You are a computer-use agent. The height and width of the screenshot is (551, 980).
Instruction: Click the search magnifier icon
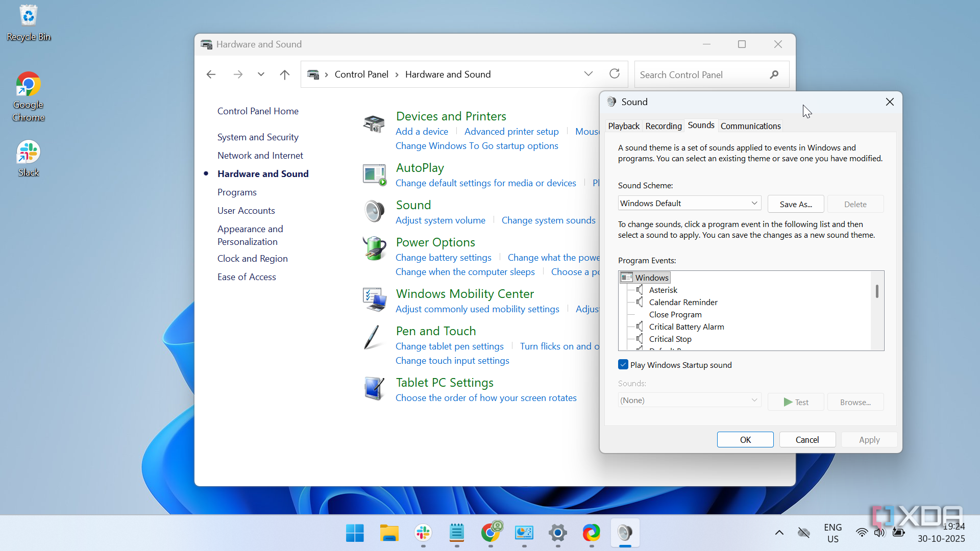(774, 74)
